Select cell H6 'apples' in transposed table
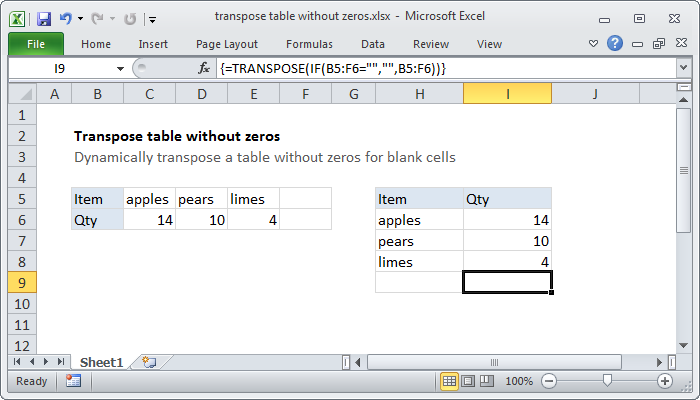Image resolution: width=700 pixels, height=400 pixels. click(x=420, y=220)
